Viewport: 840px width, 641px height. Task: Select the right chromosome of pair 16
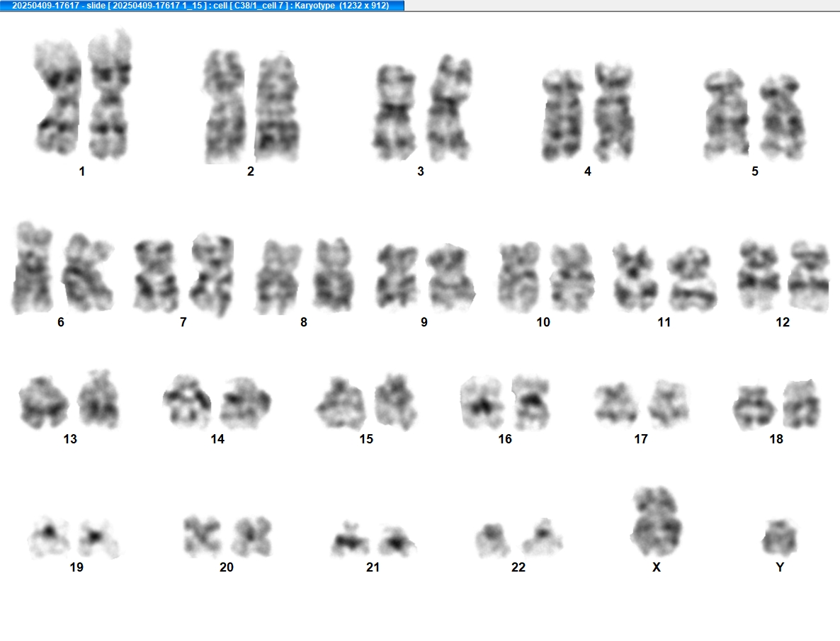(x=531, y=402)
